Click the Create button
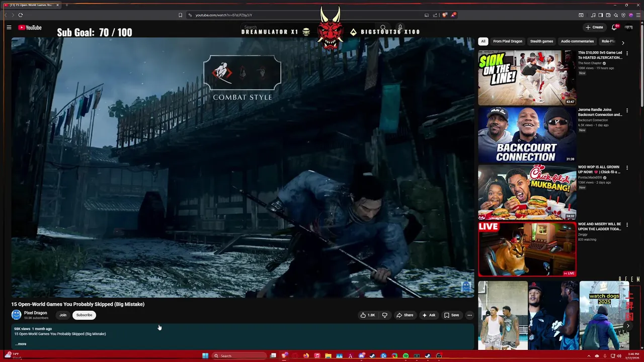Screen dimensions: 644x362 coord(594,27)
